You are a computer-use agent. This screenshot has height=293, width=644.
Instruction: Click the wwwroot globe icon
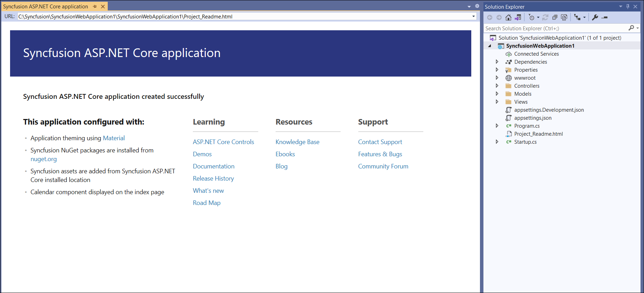(x=508, y=78)
